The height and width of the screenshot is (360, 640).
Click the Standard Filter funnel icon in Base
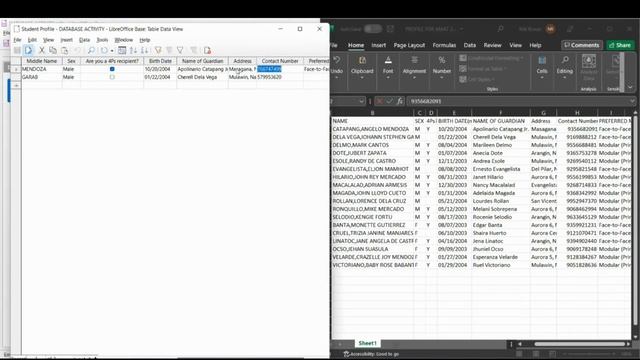tap(180, 50)
